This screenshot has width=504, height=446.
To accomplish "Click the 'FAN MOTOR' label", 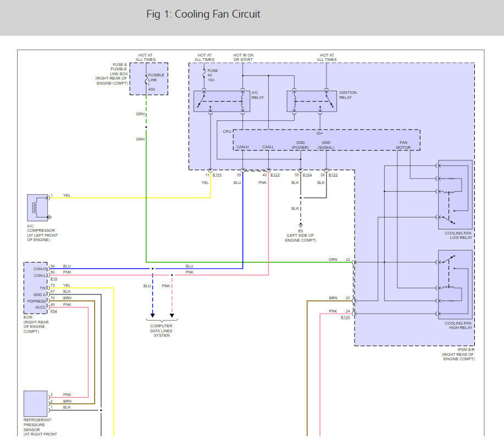I will (x=403, y=145).
